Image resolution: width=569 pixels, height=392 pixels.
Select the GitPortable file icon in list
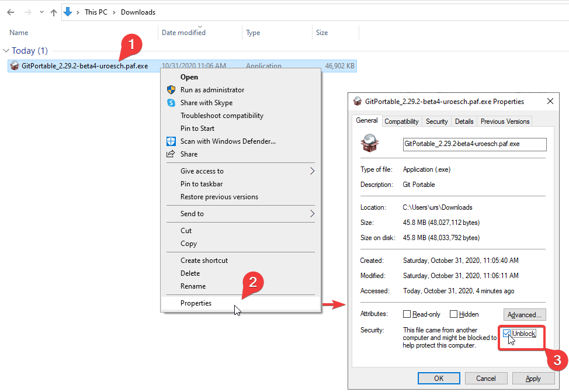[15, 65]
